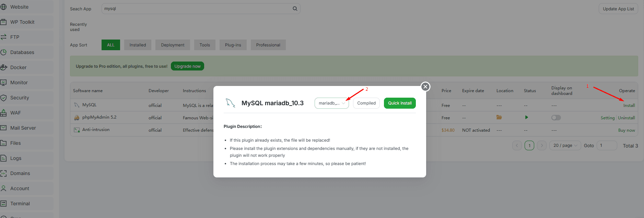Click Uninstall link for phpMyAdmin
The image size is (644, 218).
point(626,118)
